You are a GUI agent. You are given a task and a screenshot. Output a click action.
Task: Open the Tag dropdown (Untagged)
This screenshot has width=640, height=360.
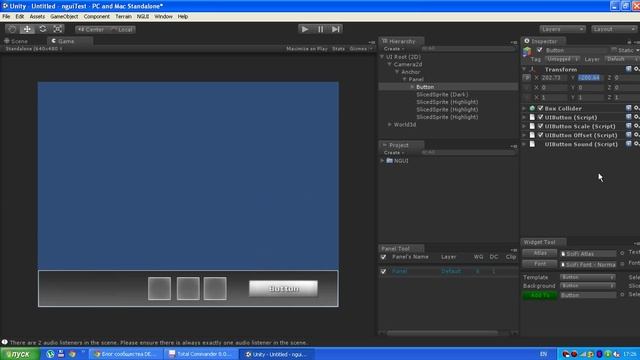click(562, 60)
